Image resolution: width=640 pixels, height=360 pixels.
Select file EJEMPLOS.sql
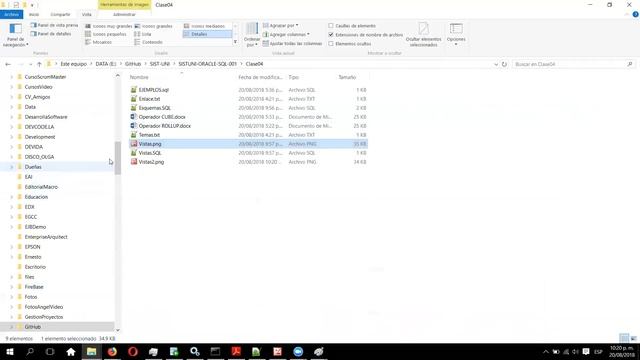point(153,90)
